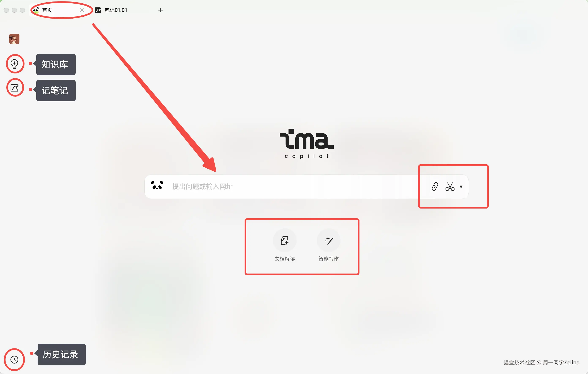Expand the dropdown arrow beside scissors

click(x=461, y=187)
